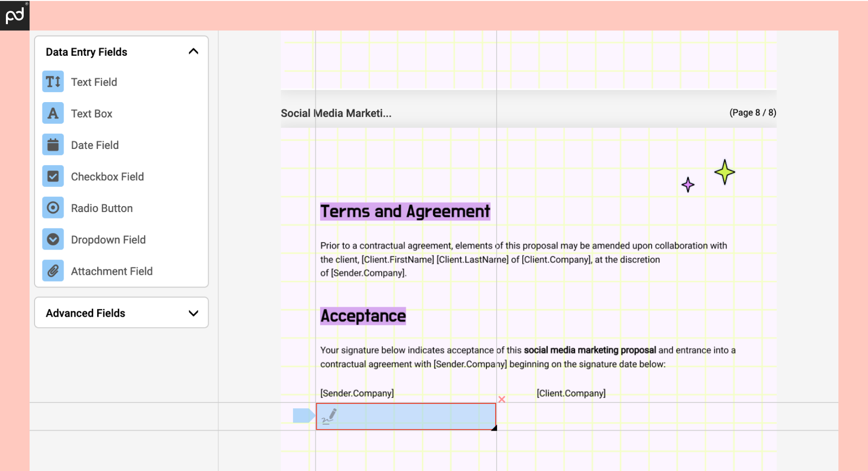Viewport: 868px width, 471px height.
Task: Click the Advanced Fields header label
Action: 85,313
